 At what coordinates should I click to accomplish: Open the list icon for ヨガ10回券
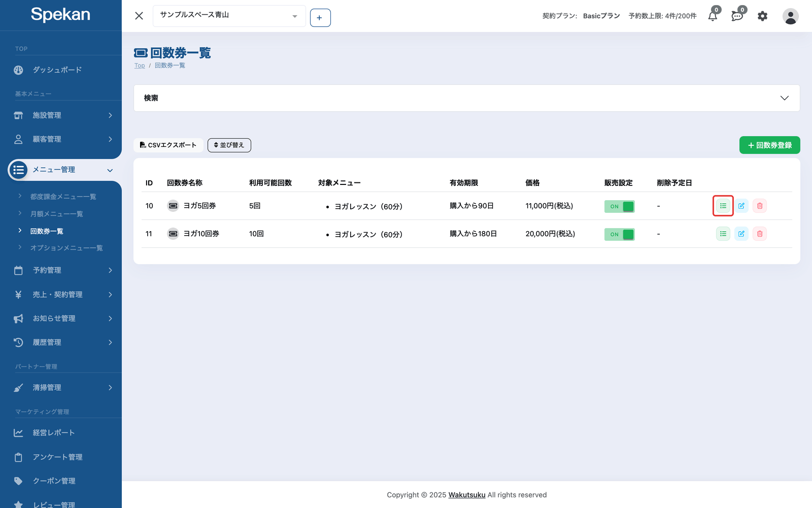coord(723,234)
